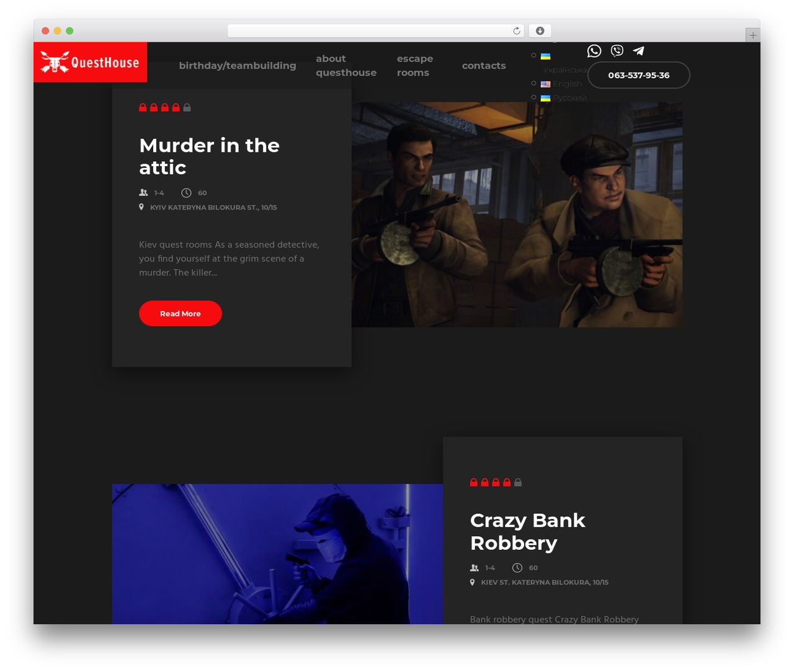Open Viber contact icon
The image size is (794, 672).
click(617, 51)
